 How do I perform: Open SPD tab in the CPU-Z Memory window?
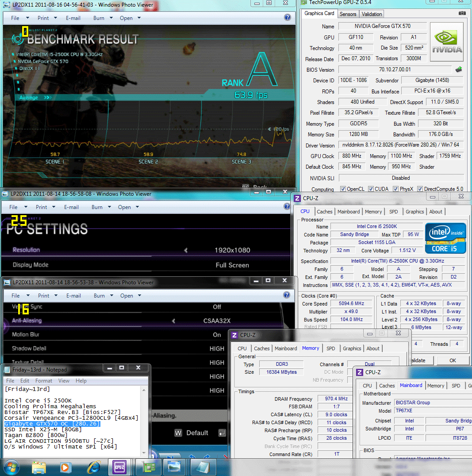(330, 348)
